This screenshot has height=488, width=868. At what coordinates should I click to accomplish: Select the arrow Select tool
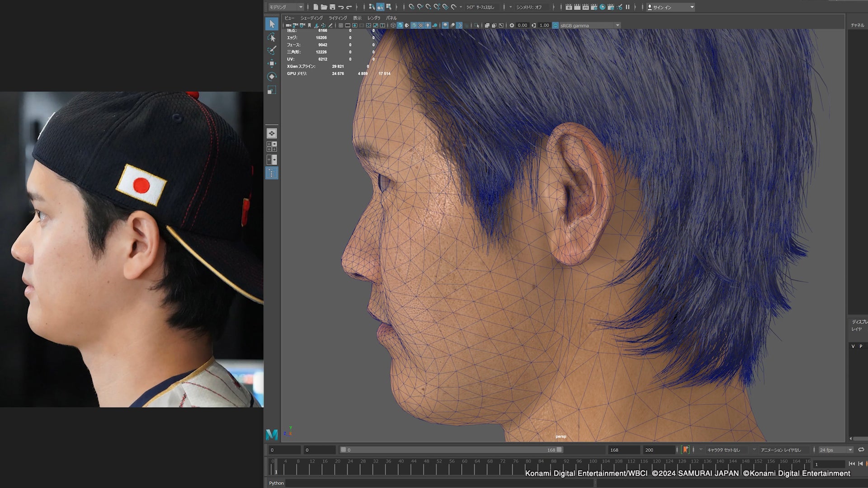[x=272, y=24]
